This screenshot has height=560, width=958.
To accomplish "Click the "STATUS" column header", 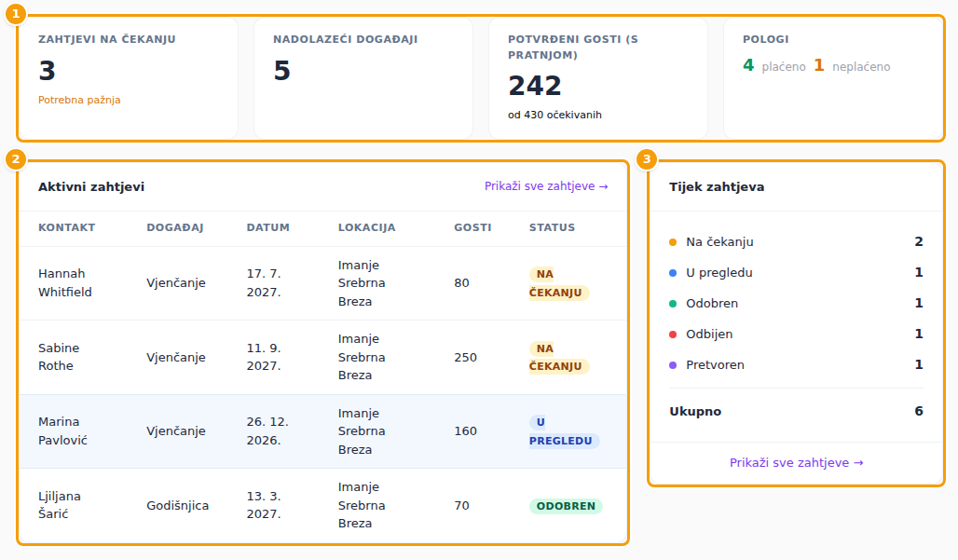I will (552, 227).
